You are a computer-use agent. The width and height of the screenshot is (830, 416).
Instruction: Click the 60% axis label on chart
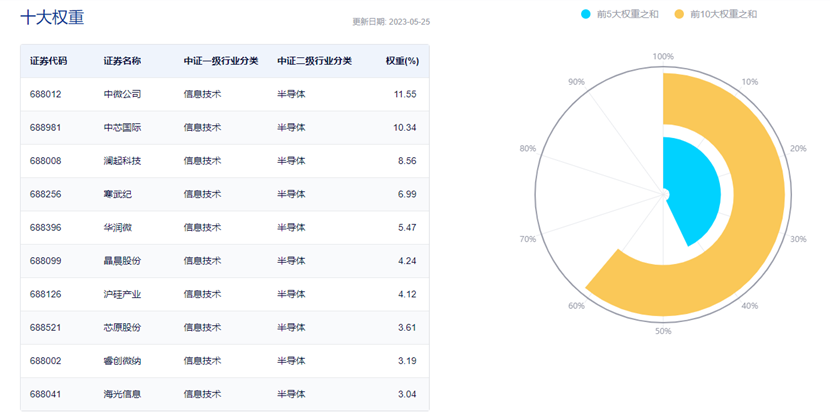click(x=576, y=306)
